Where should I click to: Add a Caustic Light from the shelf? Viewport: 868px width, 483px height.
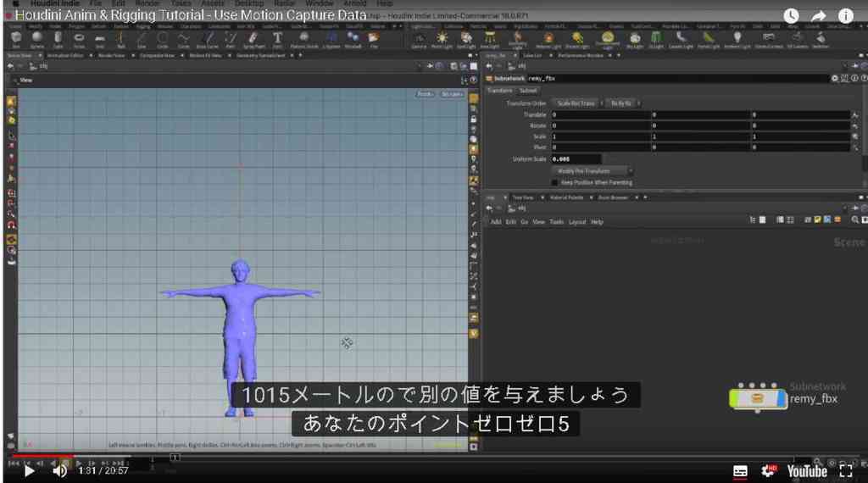click(x=681, y=39)
